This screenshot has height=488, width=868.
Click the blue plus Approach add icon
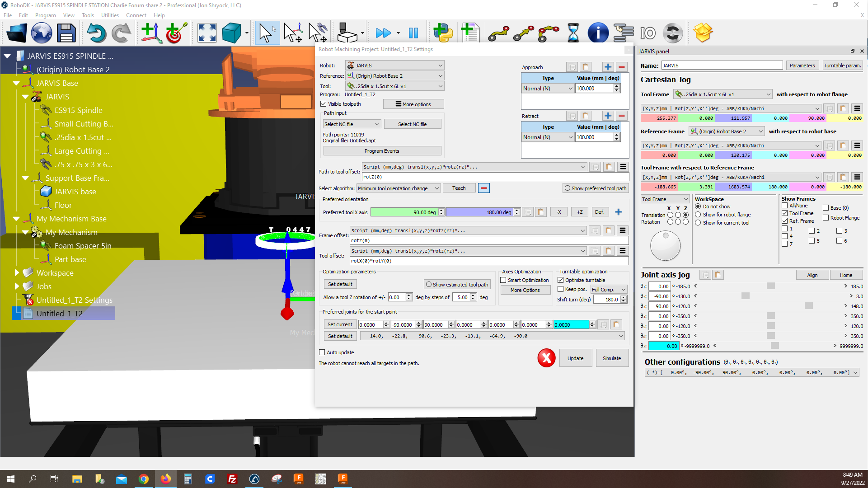pos(608,67)
